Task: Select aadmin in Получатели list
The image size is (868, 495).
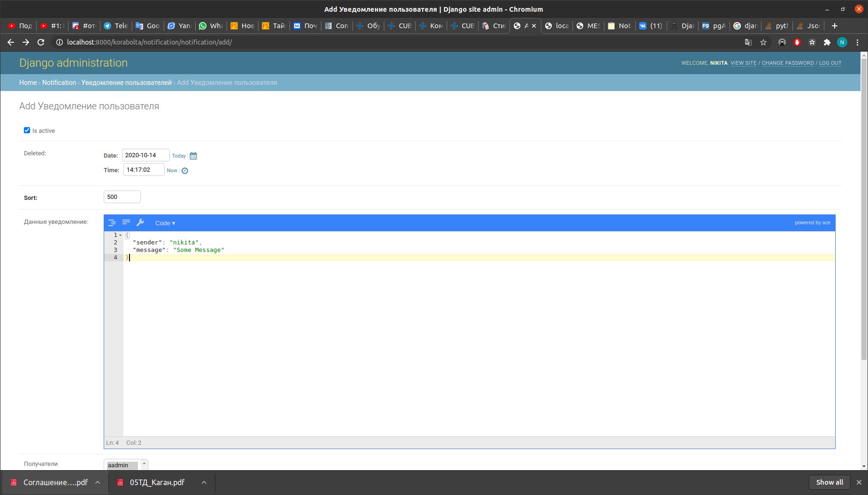Action: click(122, 465)
